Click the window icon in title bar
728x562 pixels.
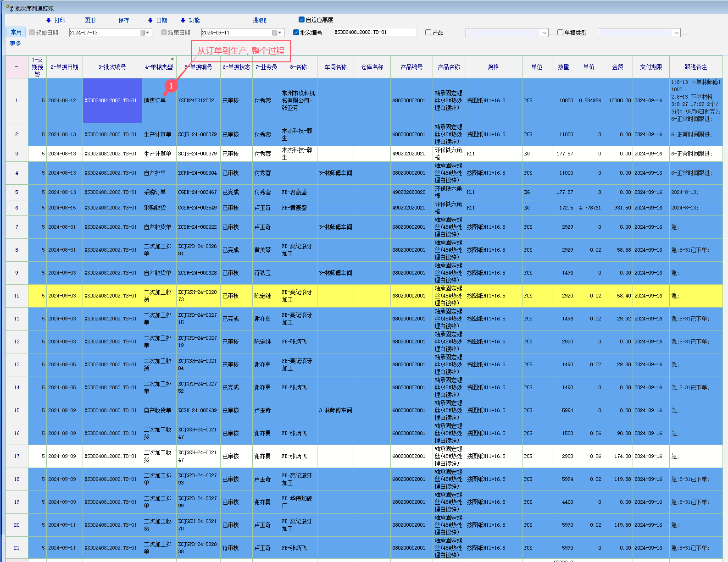point(9,8)
